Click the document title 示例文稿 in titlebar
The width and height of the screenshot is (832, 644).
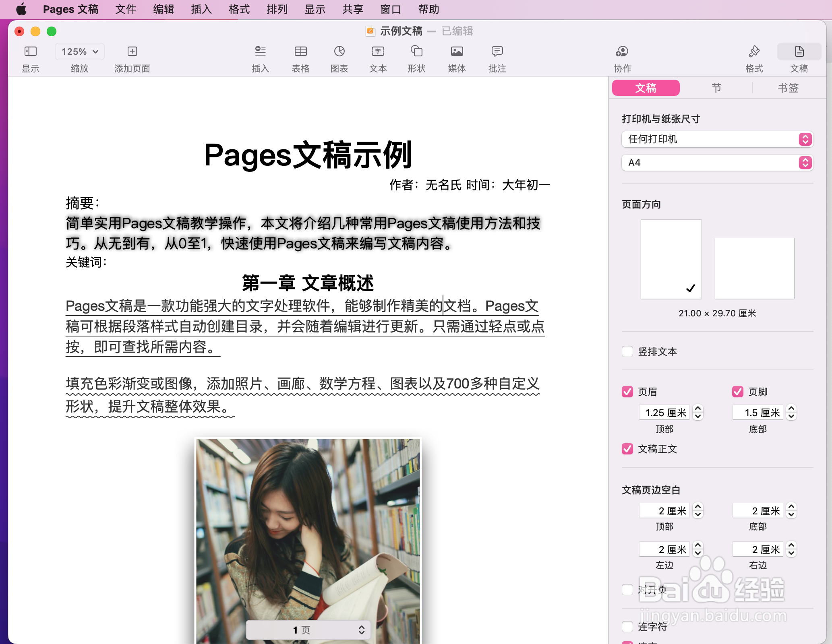tap(401, 31)
